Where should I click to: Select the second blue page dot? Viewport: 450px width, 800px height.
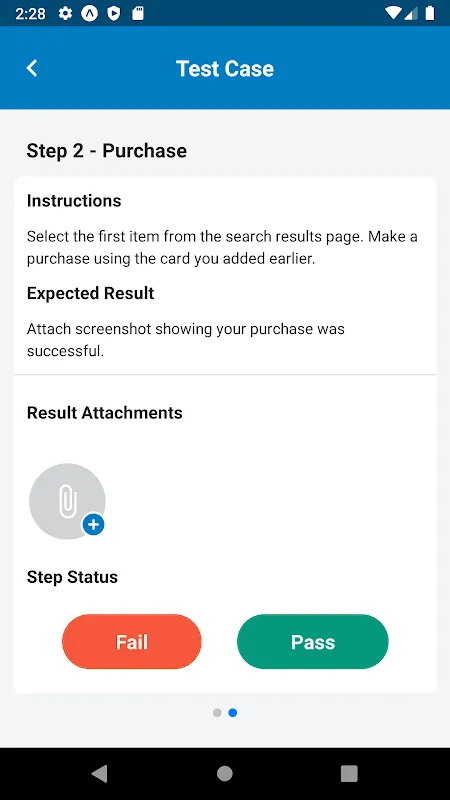tap(233, 713)
